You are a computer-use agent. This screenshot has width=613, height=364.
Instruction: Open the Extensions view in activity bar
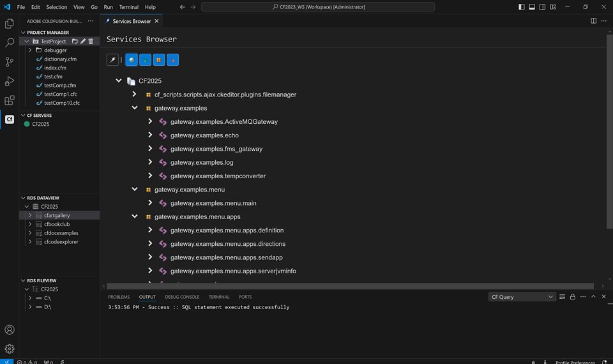point(10,100)
